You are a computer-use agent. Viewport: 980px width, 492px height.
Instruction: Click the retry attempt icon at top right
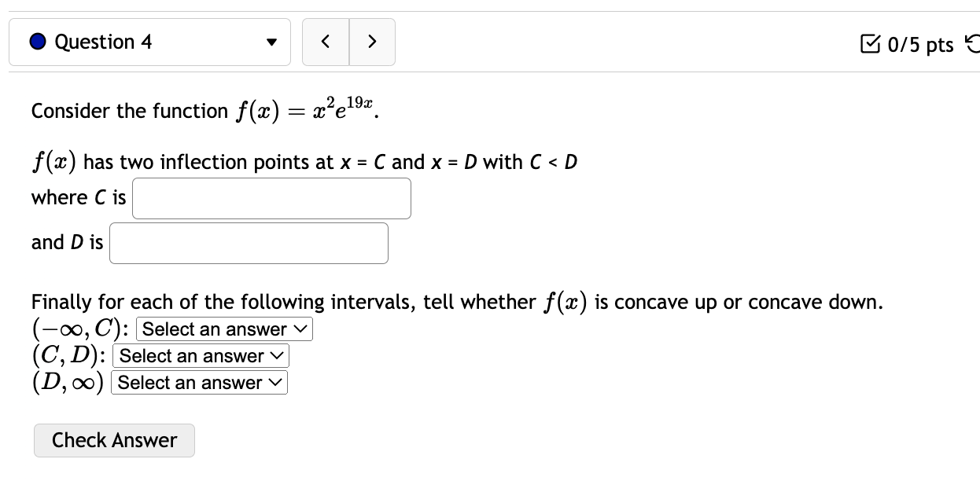(974, 45)
